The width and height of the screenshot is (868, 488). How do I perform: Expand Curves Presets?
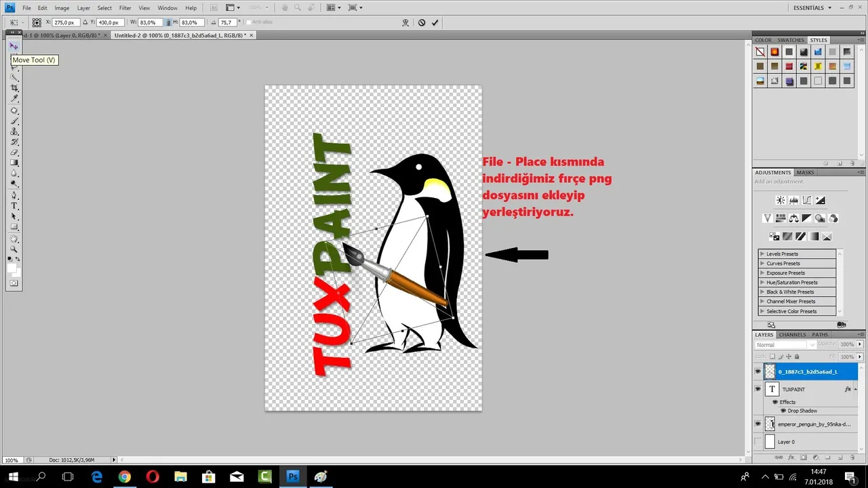tap(762, 263)
